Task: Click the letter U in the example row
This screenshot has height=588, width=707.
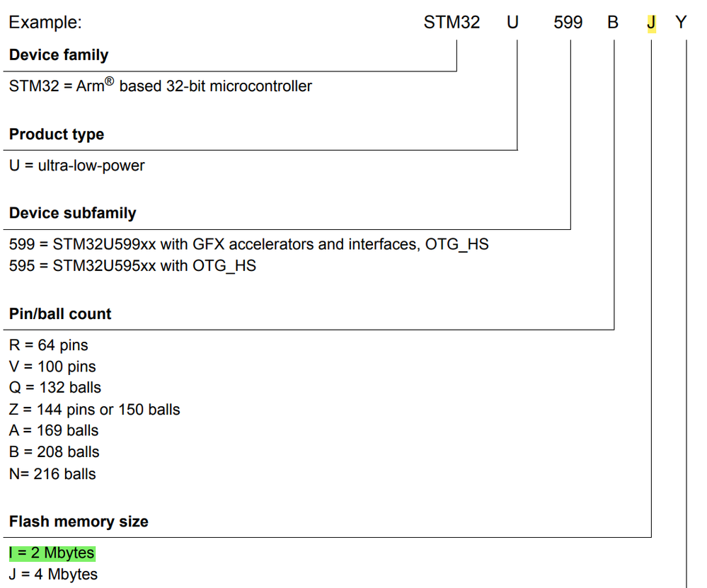Action: click(x=512, y=22)
